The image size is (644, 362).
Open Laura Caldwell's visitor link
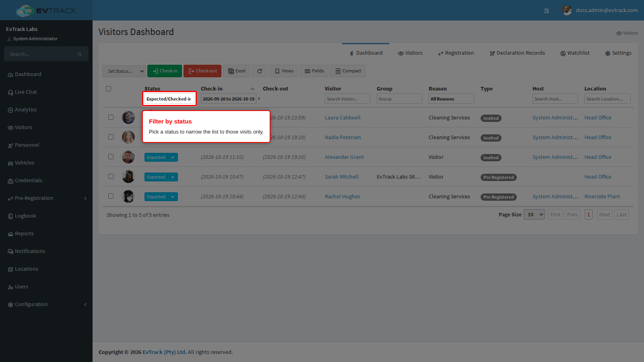tap(343, 118)
